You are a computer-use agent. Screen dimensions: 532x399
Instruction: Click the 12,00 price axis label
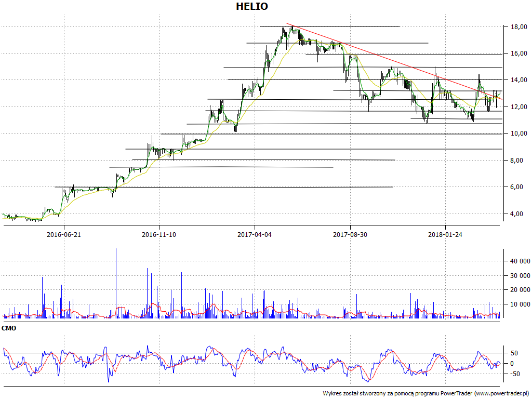coord(519,107)
